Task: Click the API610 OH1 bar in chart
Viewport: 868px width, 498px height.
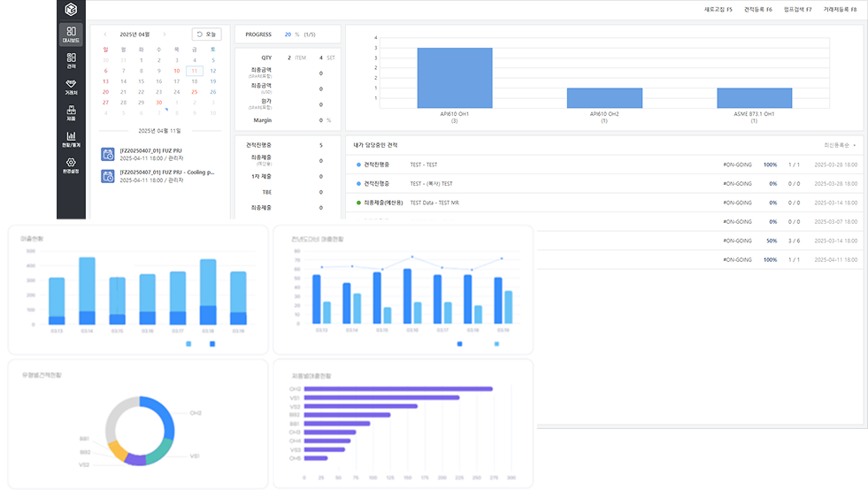Action: [x=454, y=76]
